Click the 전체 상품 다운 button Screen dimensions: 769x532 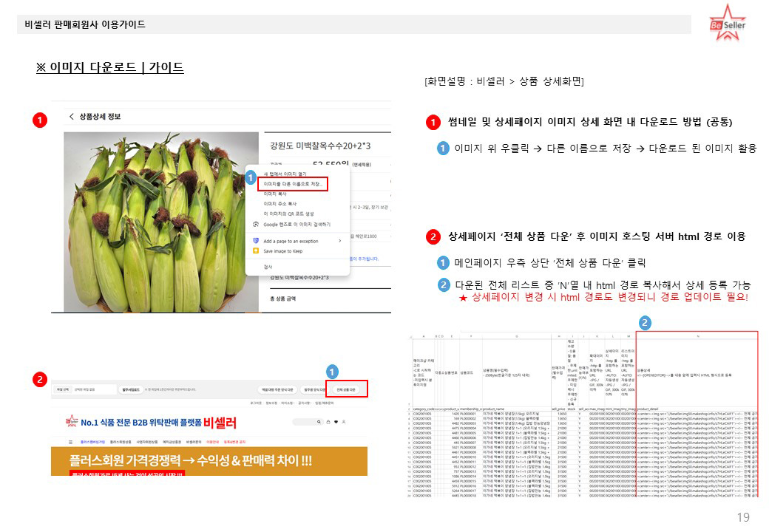tap(346, 390)
